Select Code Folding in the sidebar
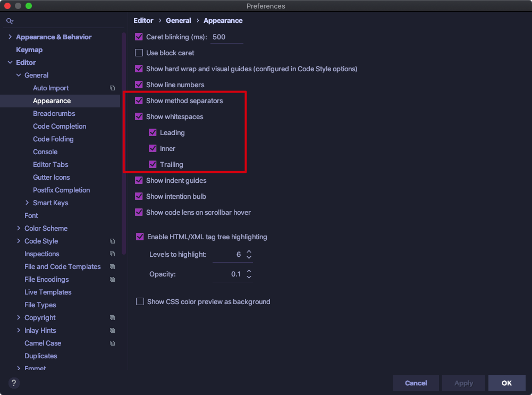The width and height of the screenshot is (532, 395). [53, 139]
